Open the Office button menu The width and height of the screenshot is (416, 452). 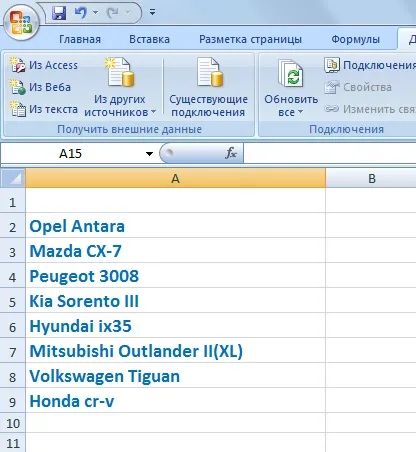pos(21,23)
